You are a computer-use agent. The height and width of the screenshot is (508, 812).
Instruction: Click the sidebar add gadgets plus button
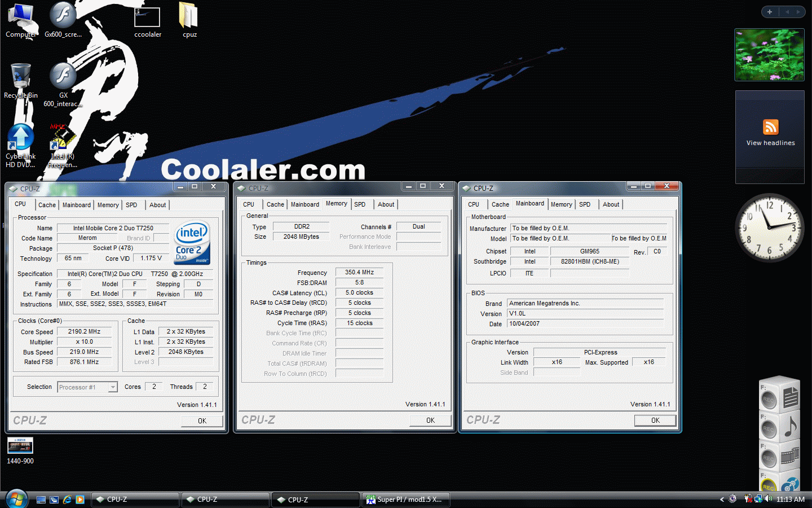click(x=770, y=12)
